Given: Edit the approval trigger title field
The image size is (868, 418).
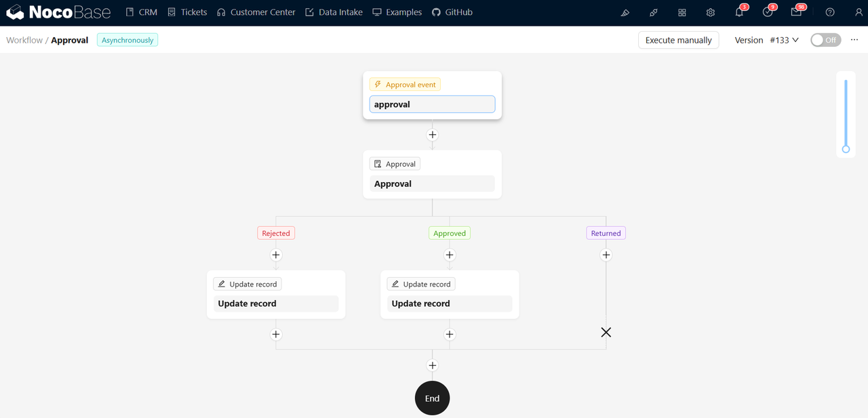Looking at the screenshot, I should [x=432, y=104].
